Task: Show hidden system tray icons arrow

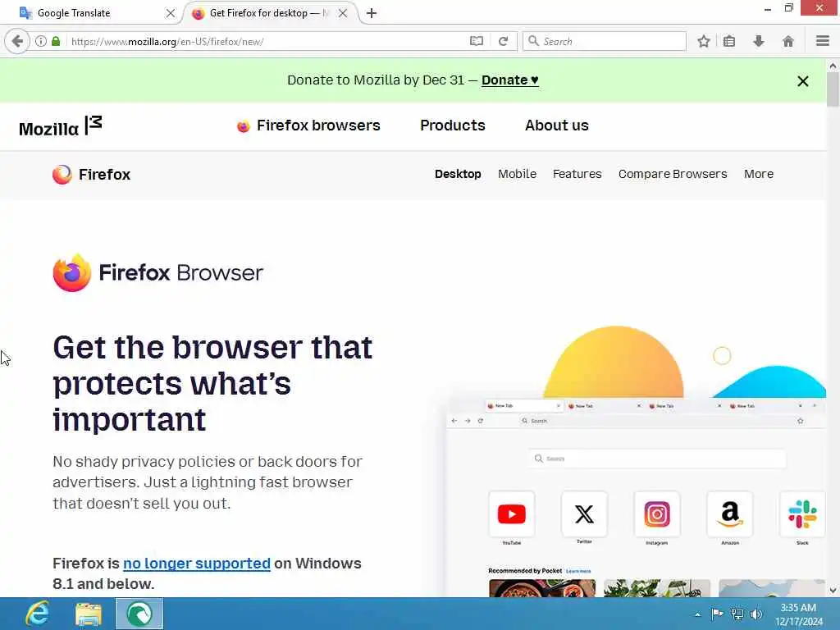Action: pyautogui.click(x=697, y=614)
